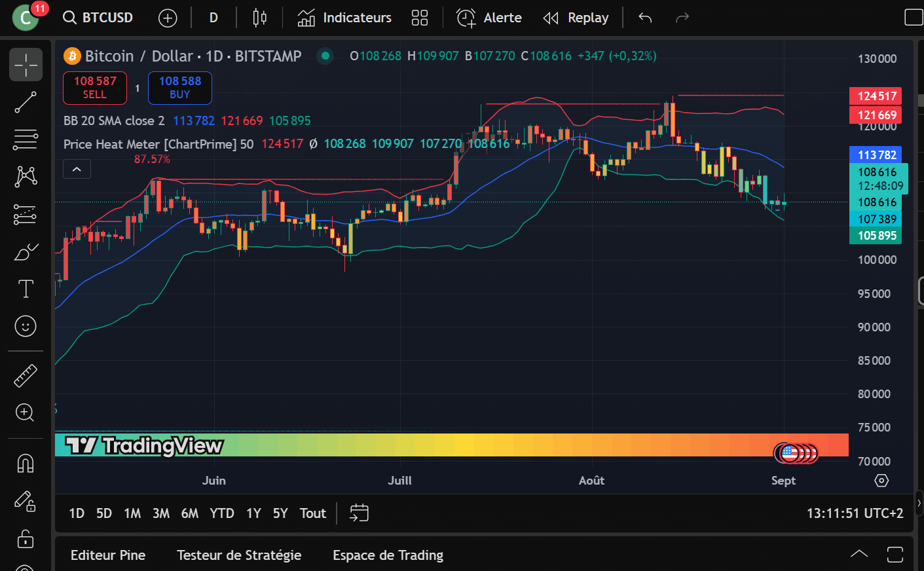Select the ruler measure tool
The image size is (924, 571).
(x=26, y=376)
